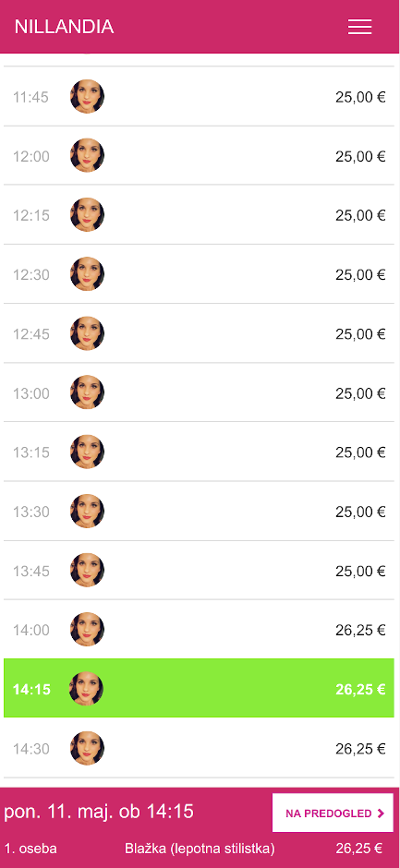Click stylist avatar in highlighted 14:15 row
Screen dimensions: 400x868
tap(87, 689)
